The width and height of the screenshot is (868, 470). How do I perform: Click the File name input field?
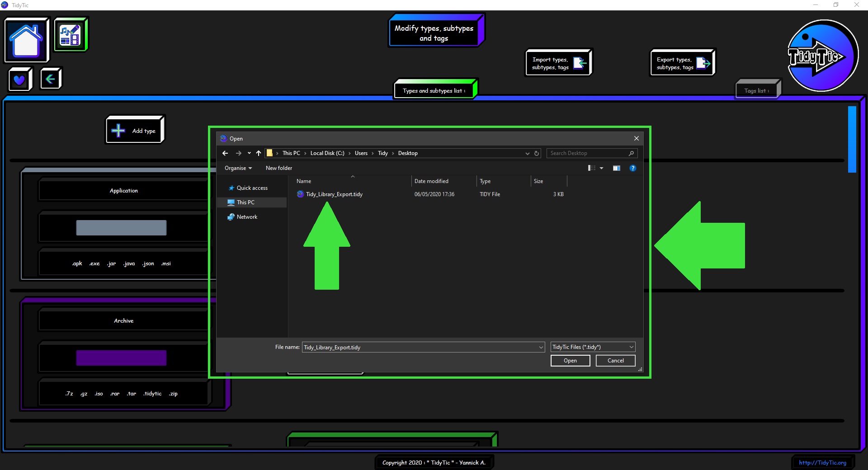(420, 347)
